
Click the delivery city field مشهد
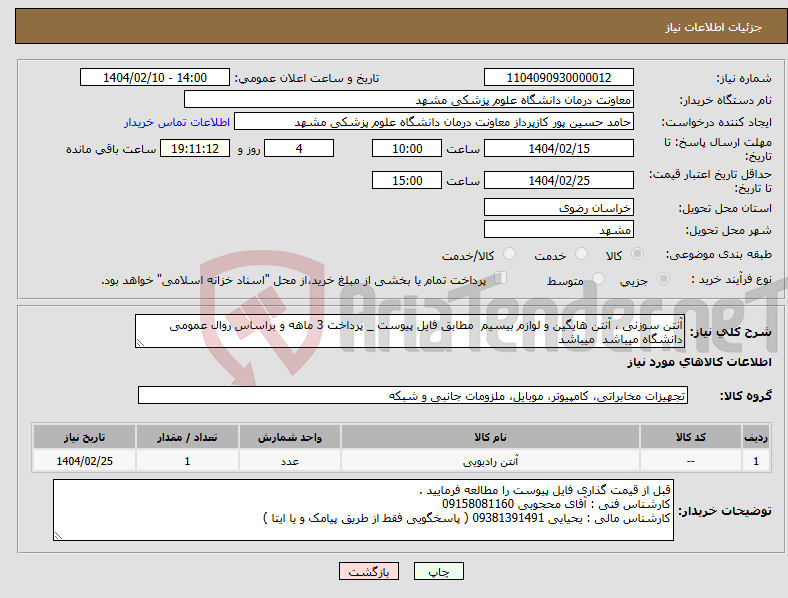[x=558, y=229]
